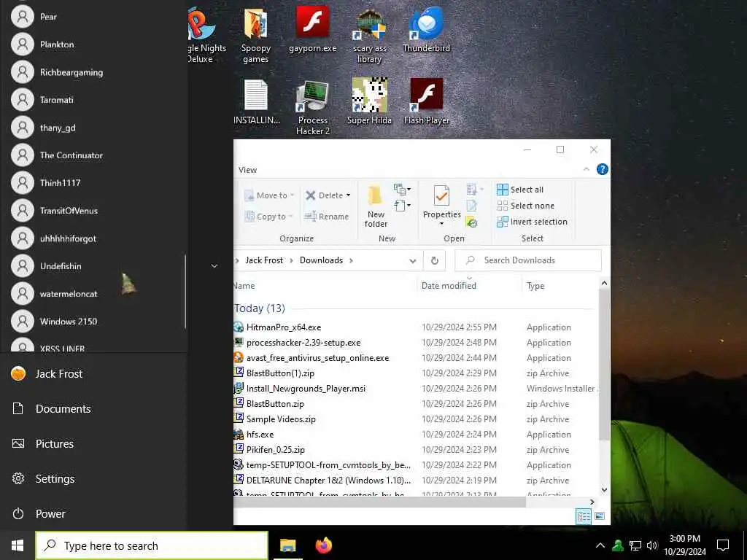This screenshot has width=747, height=560.
Task: Click Jack Frost in the address breadcrumb
Action: (264, 260)
